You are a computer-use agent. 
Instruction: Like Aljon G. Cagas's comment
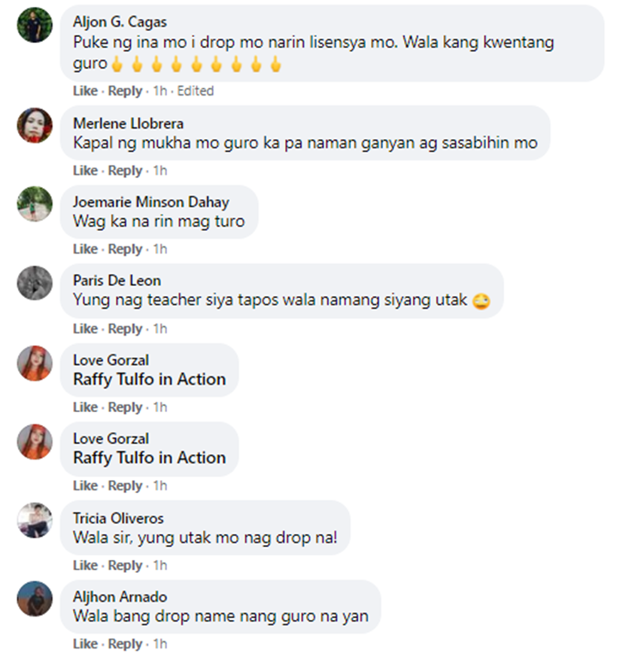(x=85, y=91)
